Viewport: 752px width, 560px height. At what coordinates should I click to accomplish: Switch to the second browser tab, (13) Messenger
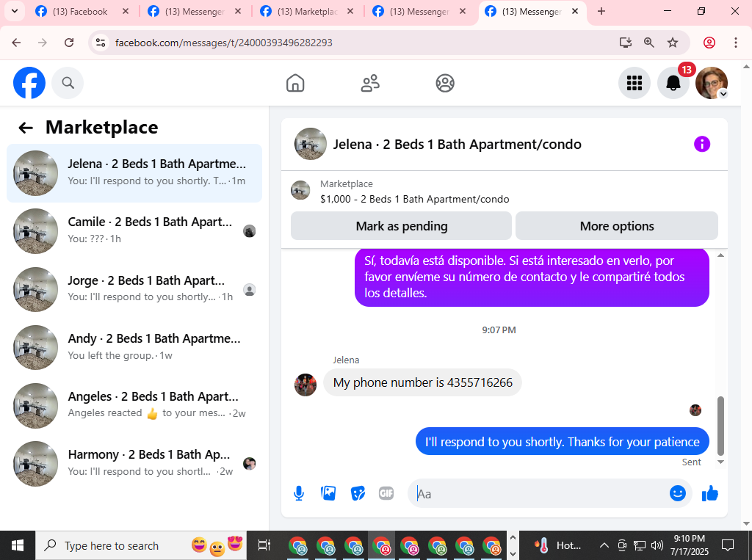click(194, 12)
